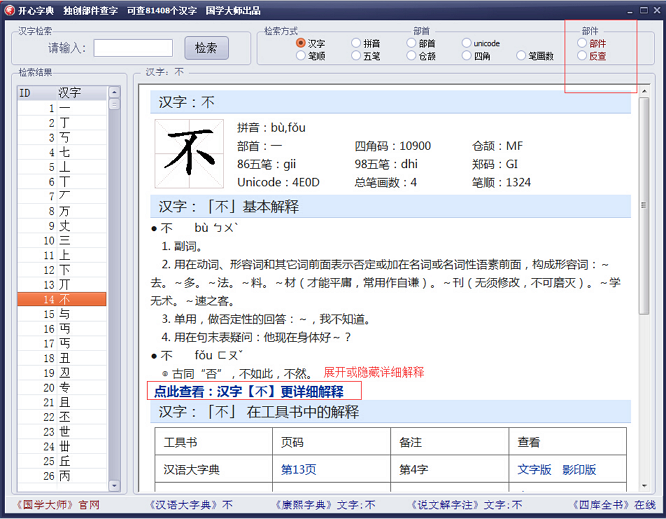Pick the 笔画数 radio option

[x=521, y=56]
